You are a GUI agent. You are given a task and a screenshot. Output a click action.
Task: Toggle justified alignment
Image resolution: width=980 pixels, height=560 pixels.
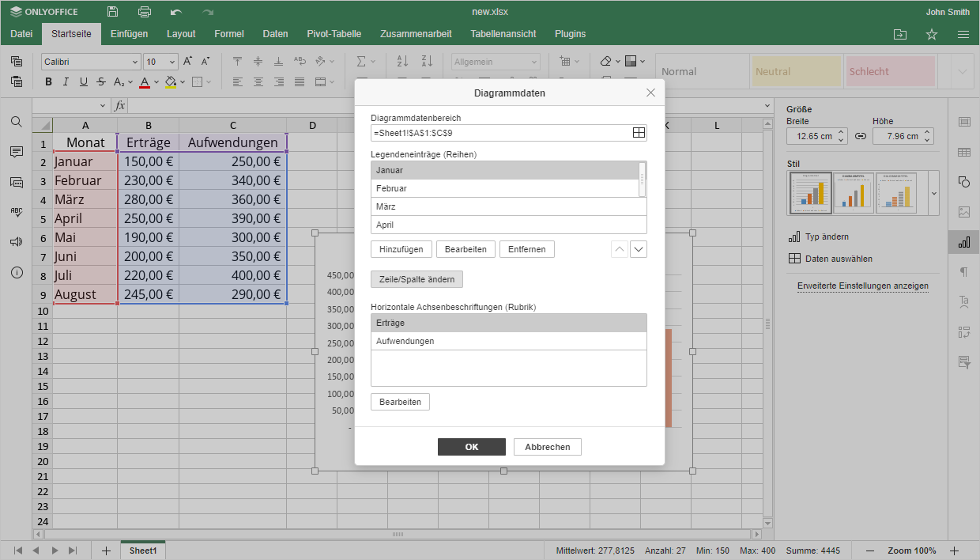tap(300, 81)
